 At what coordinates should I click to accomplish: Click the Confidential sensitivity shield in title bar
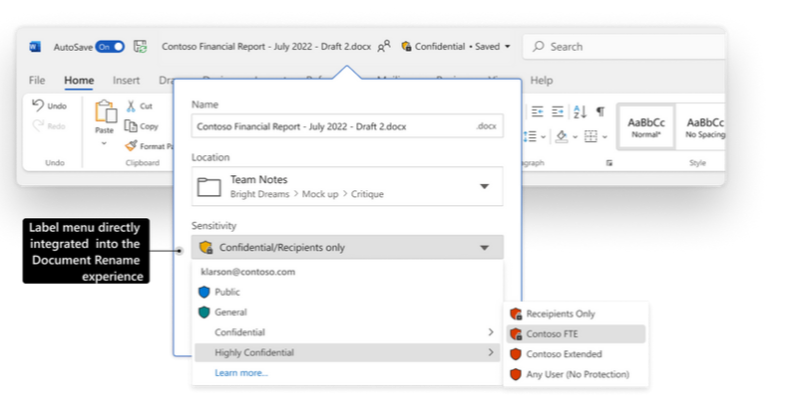[x=406, y=46]
